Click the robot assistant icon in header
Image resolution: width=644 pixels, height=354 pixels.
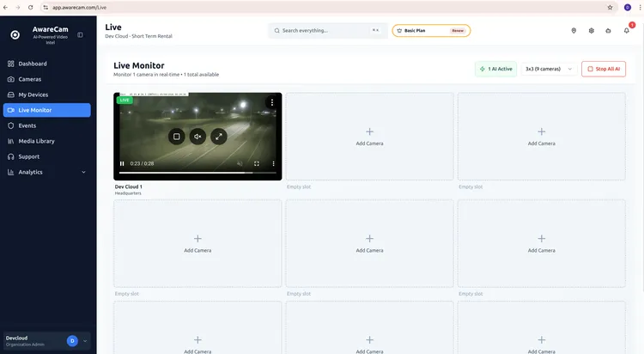[608, 30]
